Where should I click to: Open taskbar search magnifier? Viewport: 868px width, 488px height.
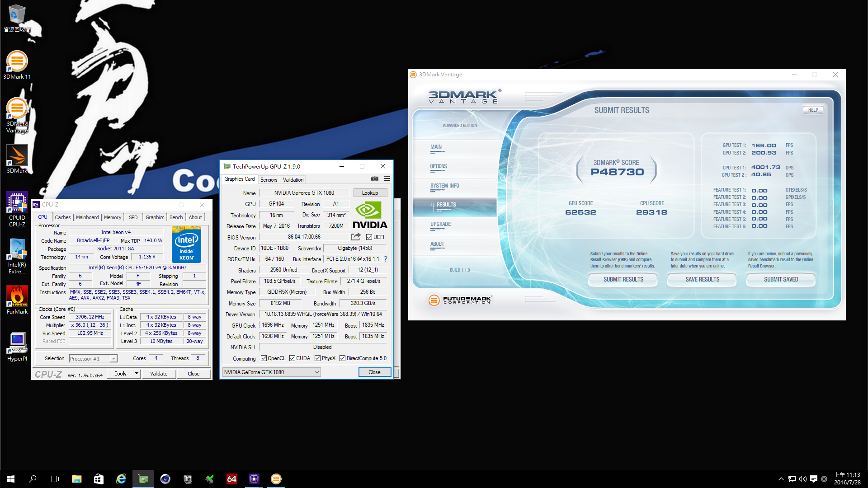[33, 479]
